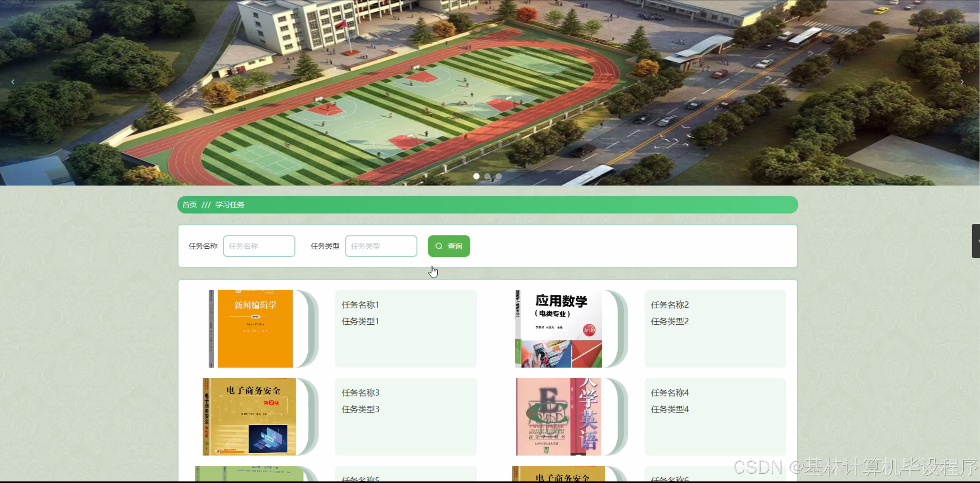Go to previous carousel slide arrow
980x483 pixels.
[13, 82]
